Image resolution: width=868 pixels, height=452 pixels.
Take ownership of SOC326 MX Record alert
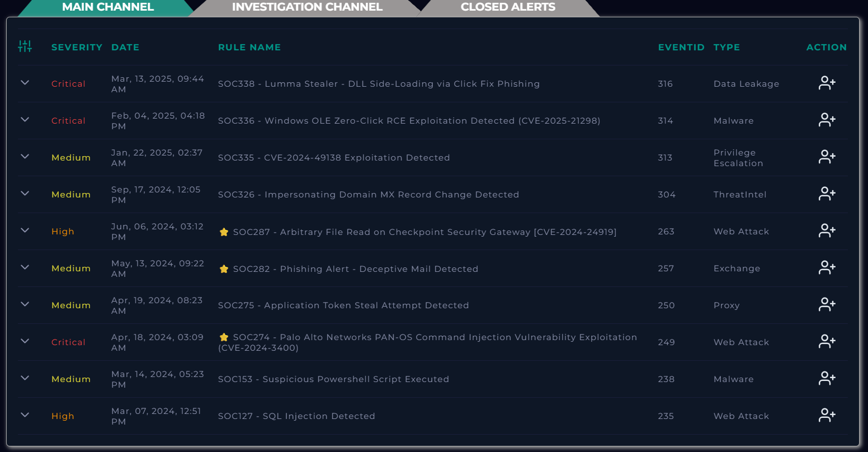pyautogui.click(x=827, y=194)
